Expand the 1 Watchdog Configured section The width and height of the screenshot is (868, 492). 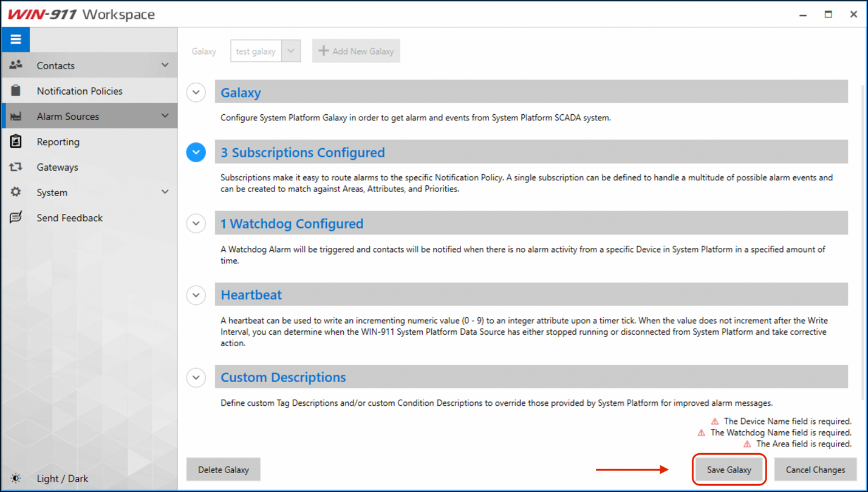pos(196,224)
